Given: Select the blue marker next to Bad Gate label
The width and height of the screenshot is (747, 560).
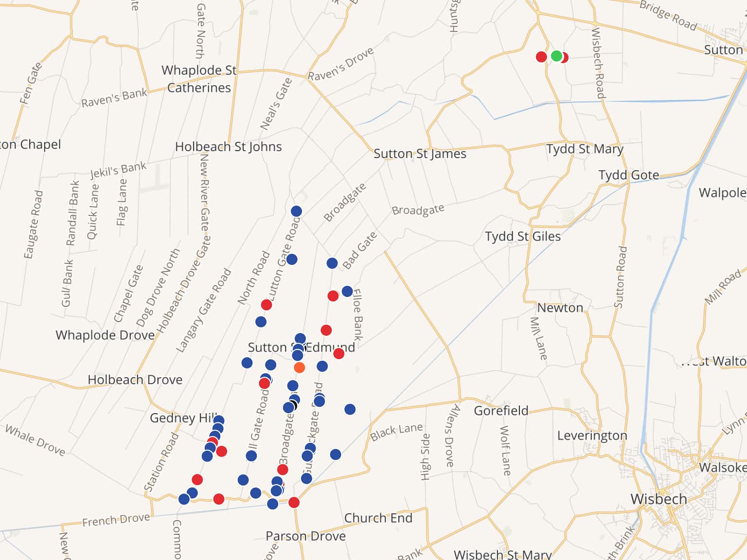Looking at the screenshot, I should (x=332, y=263).
